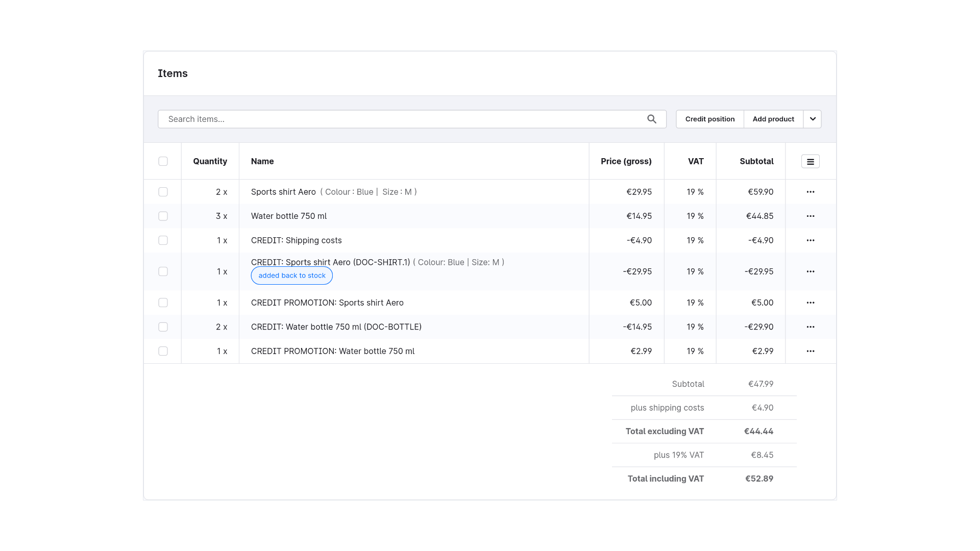The width and height of the screenshot is (980, 551).
Task: Open three-dot menu for CREDIT PROMOTION: Sports shirt Aero
Action: pos(811,303)
